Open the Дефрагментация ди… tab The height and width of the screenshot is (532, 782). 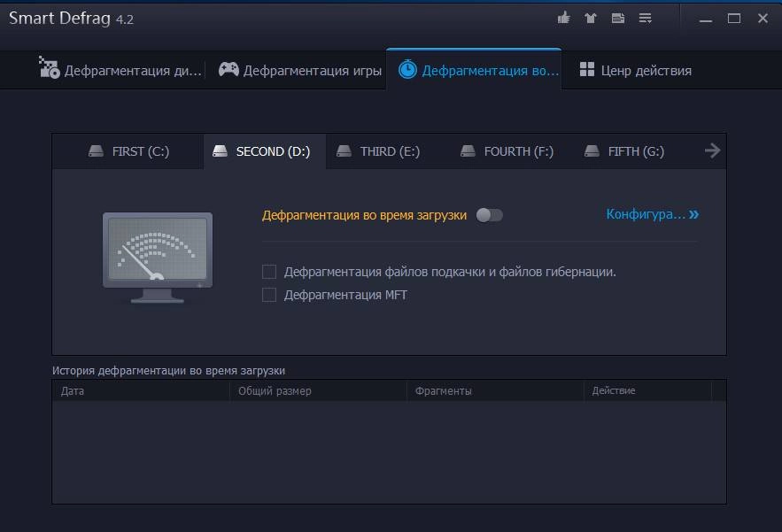pyautogui.click(x=120, y=70)
